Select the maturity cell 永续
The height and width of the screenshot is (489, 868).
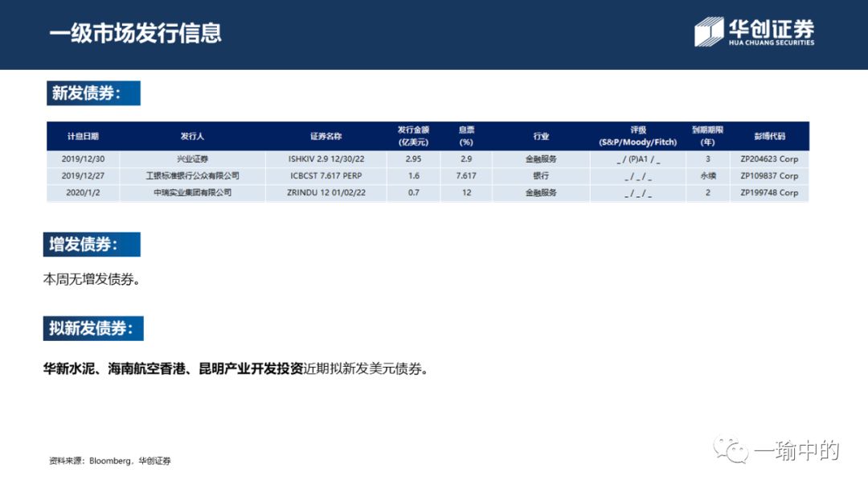[708, 175]
